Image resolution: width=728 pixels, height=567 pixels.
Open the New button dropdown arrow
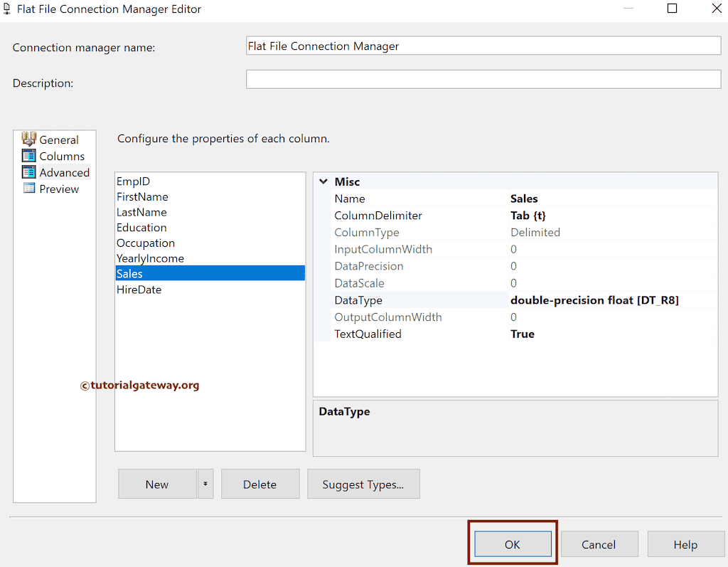(205, 484)
